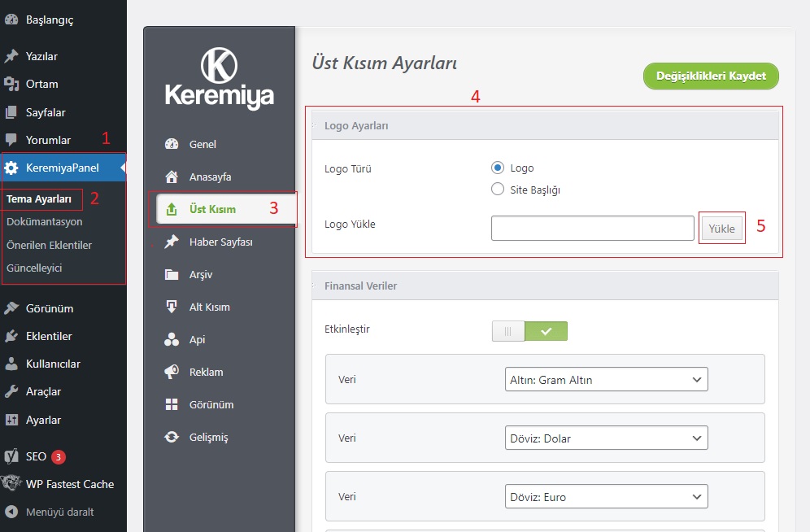Click the Görünüm grid icon in Keremiya panel
The height and width of the screenshot is (532, 810).
[x=172, y=404]
